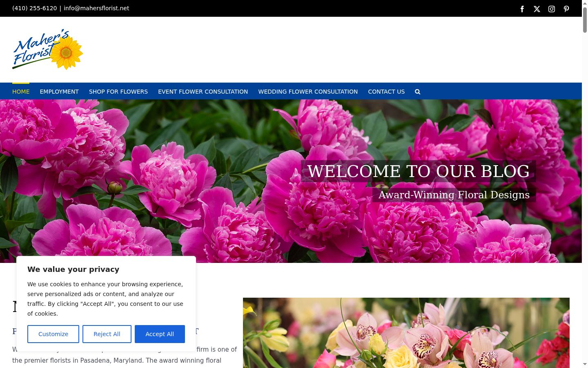This screenshot has width=588, height=368.
Task: Click the Maher's Florist sunflower logo
Action: coord(47,49)
